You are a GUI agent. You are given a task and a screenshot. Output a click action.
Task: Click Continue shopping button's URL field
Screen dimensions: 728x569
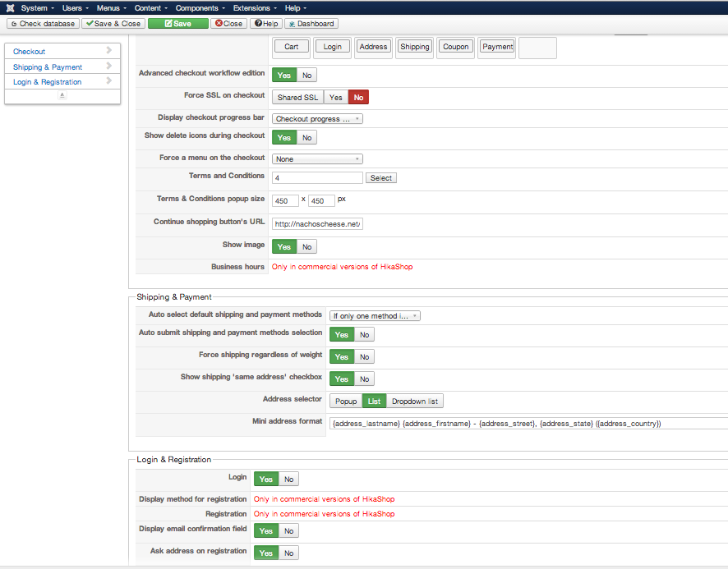pyautogui.click(x=317, y=223)
